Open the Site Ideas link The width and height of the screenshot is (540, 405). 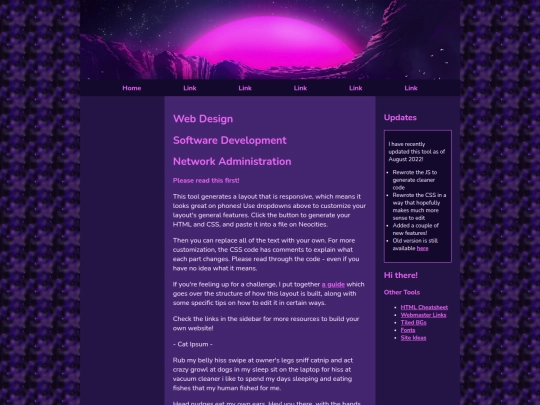point(413,338)
